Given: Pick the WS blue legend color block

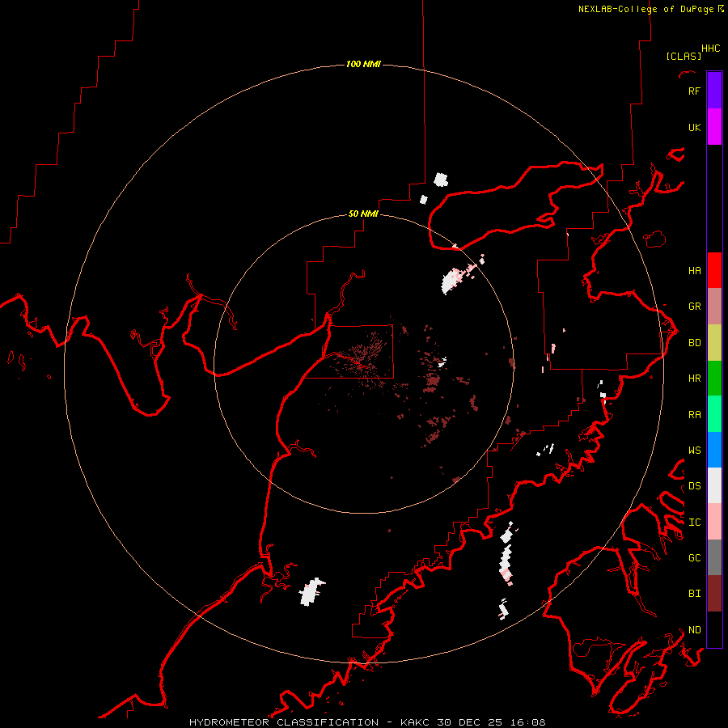Looking at the screenshot, I should [714, 450].
